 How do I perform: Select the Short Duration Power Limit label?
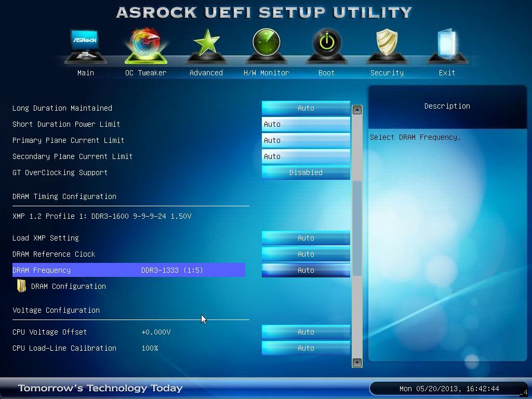point(66,124)
